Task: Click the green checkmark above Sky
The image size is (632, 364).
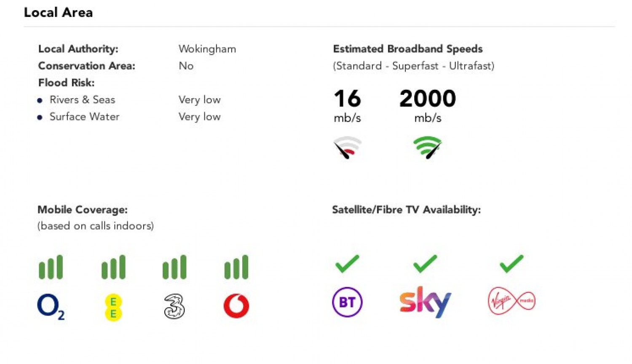Action: click(425, 264)
